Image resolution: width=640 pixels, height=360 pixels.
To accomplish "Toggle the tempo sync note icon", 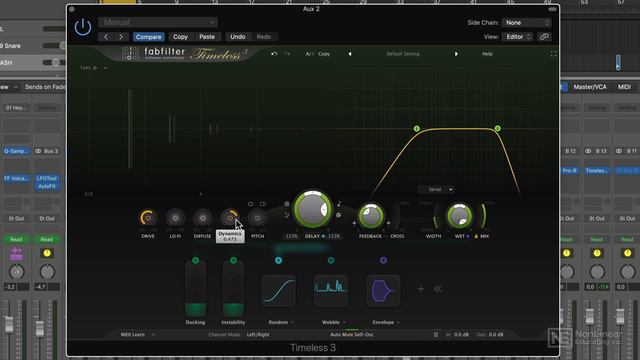I will [x=339, y=204].
